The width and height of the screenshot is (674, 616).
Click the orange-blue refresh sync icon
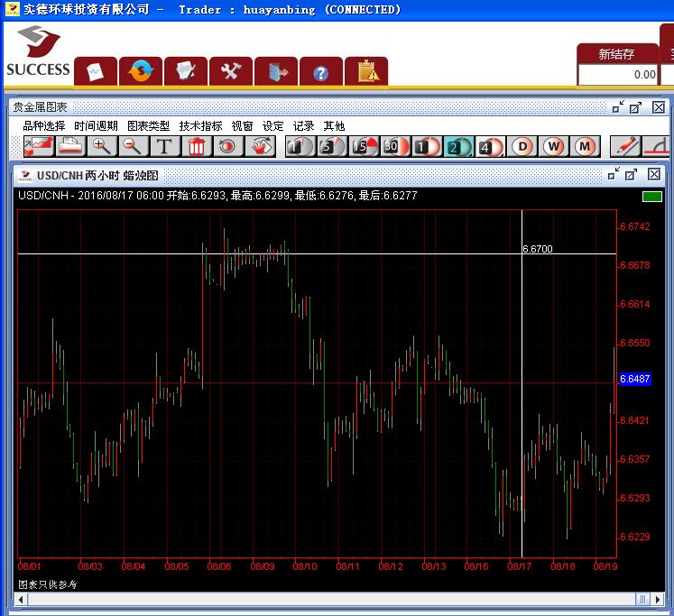coord(141,71)
